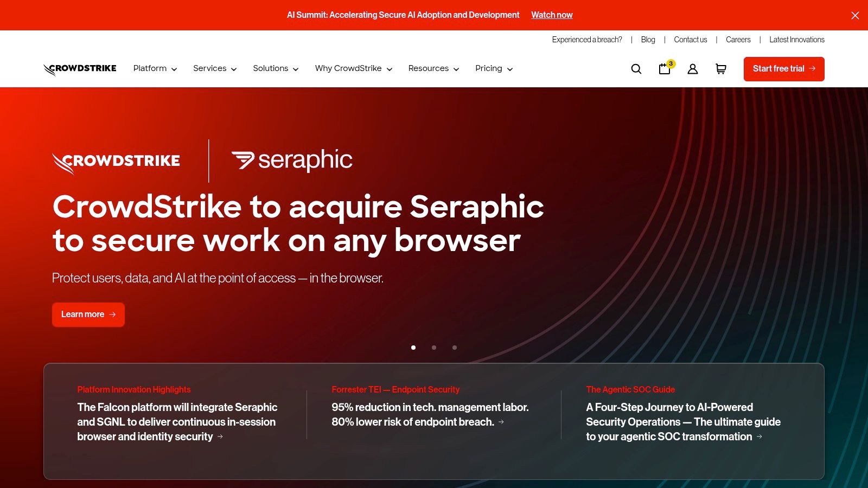Open the search magnifier icon

pyautogui.click(x=636, y=69)
